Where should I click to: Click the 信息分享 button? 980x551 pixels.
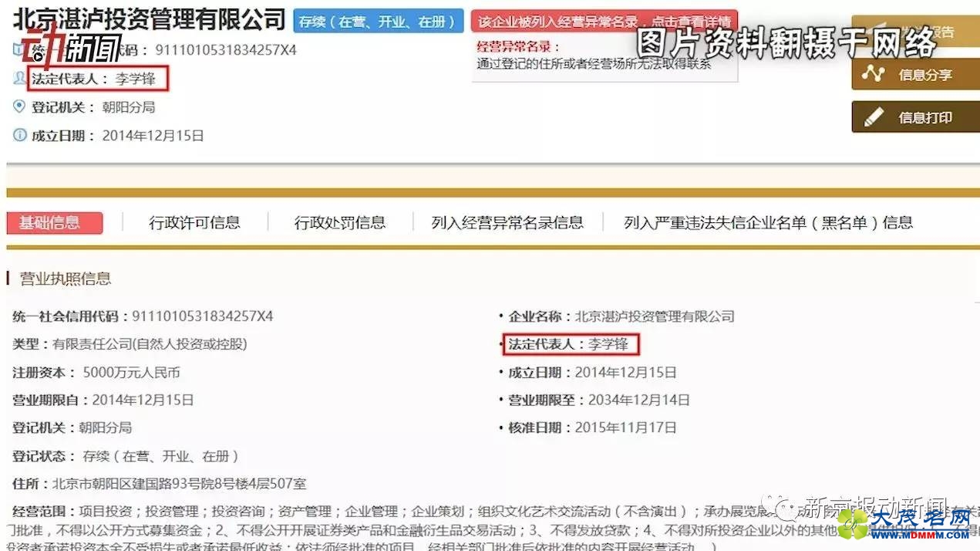[x=915, y=74]
